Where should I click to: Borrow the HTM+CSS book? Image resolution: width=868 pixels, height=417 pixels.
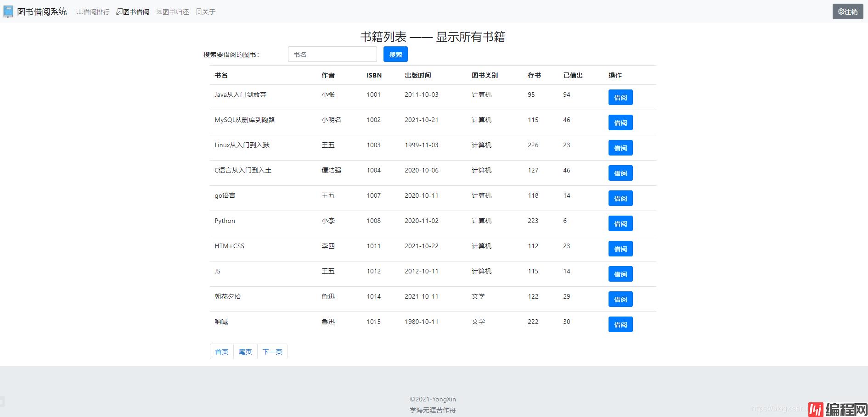click(620, 249)
